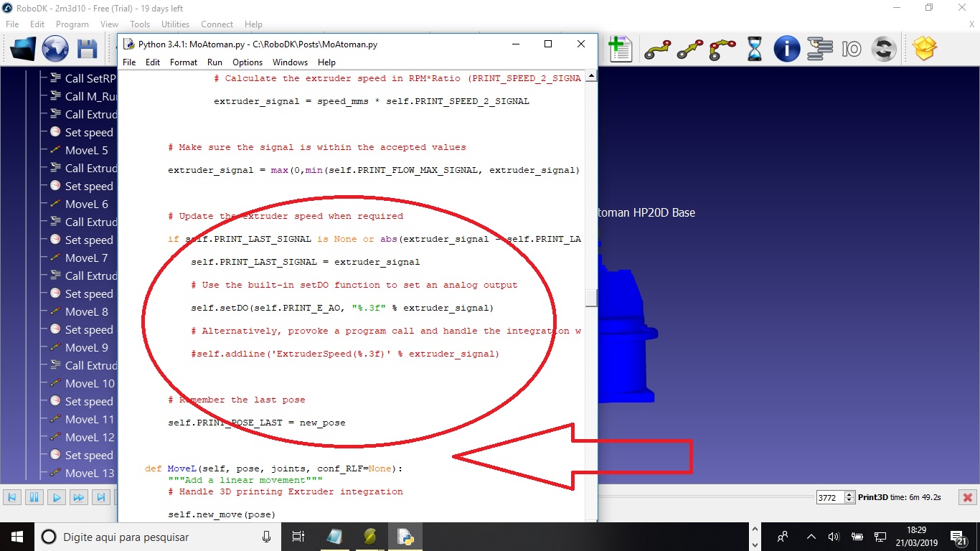This screenshot has width=980, height=551.
Task: Add a pause instruction using hourglass icon
Action: 754,49
